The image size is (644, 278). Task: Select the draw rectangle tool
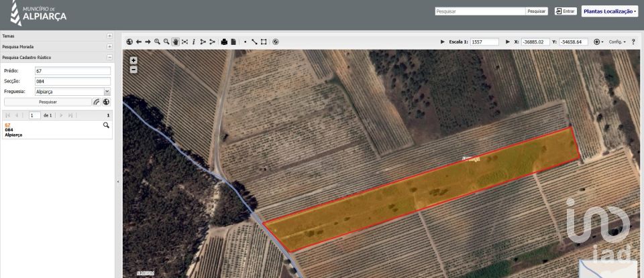coord(264,42)
